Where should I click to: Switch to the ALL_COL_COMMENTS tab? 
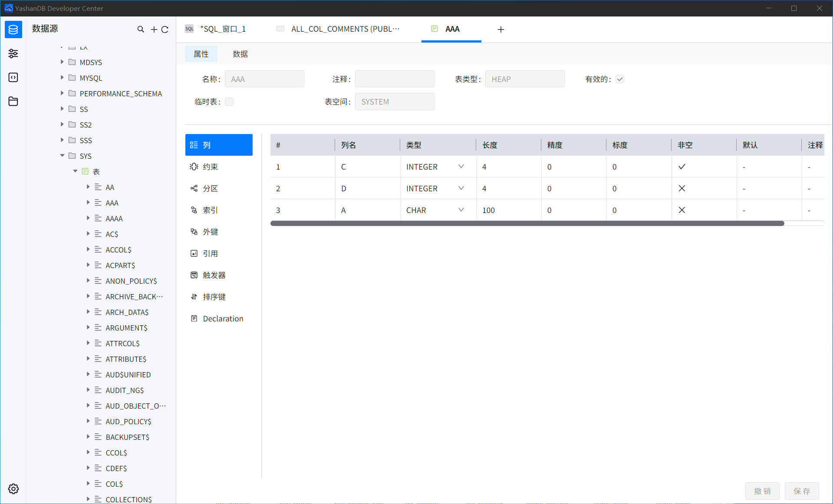click(x=338, y=29)
